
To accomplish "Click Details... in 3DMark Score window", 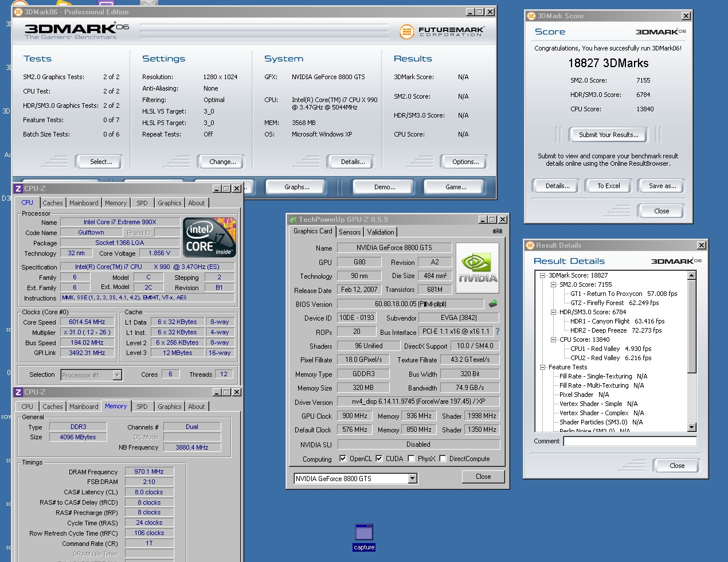I will (557, 186).
